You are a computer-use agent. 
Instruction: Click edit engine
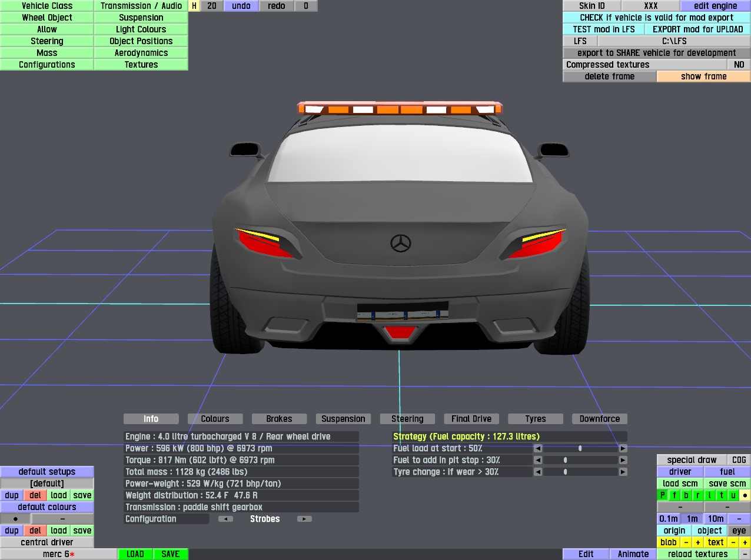click(716, 6)
